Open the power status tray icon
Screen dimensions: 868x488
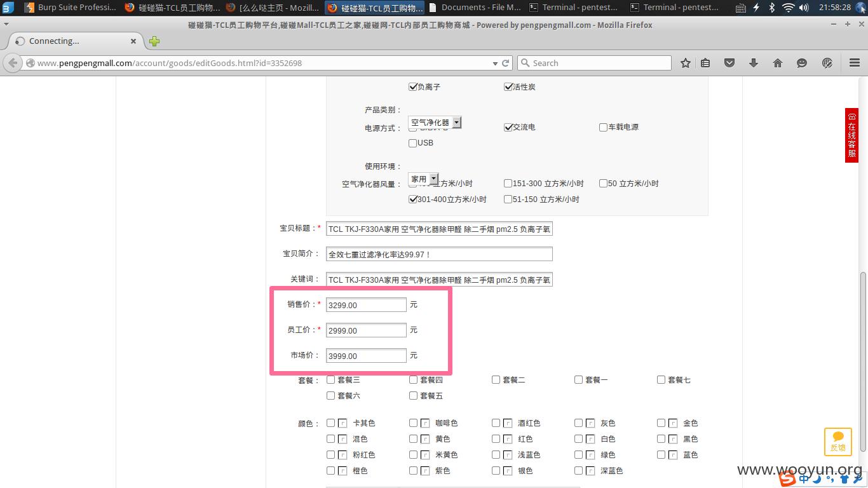pyautogui.click(x=756, y=8)
